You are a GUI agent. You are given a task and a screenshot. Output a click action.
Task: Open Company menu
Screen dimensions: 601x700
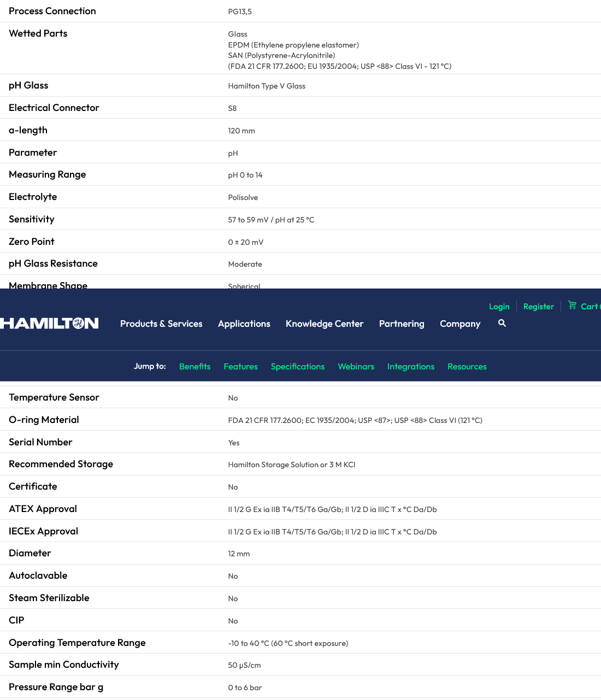tap(460, 323)
